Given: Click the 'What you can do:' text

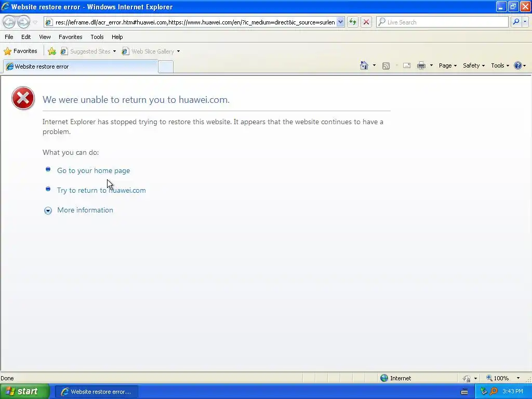Looking at the screenshot, I should click(71, 153).
